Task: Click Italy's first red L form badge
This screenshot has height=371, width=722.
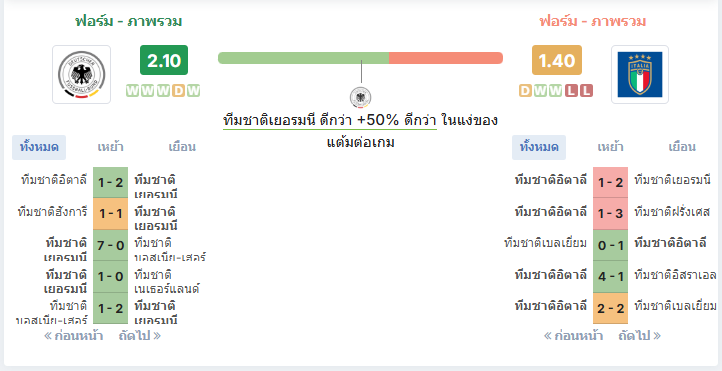Action: click(571, 91)
